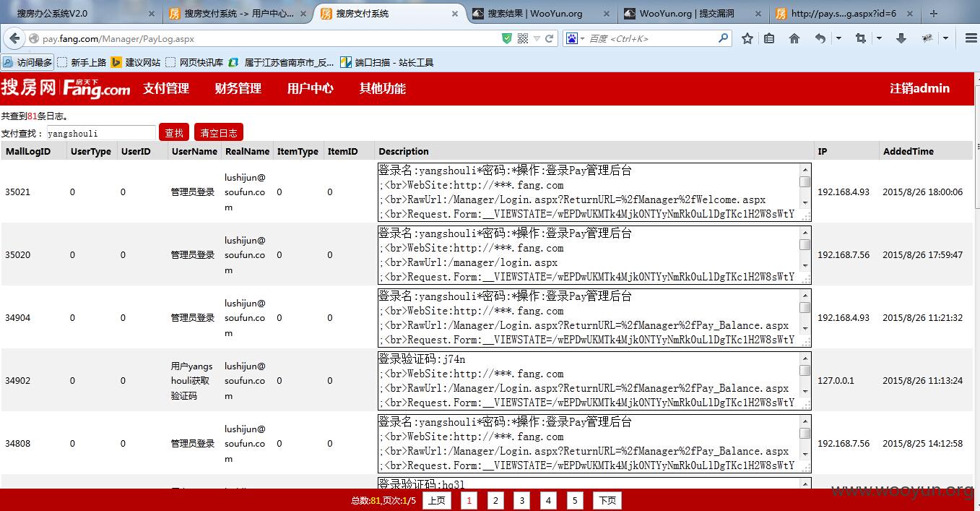Log out via 注销admin
The height and width of the screenshot is (511, 980).
[920, 88]
